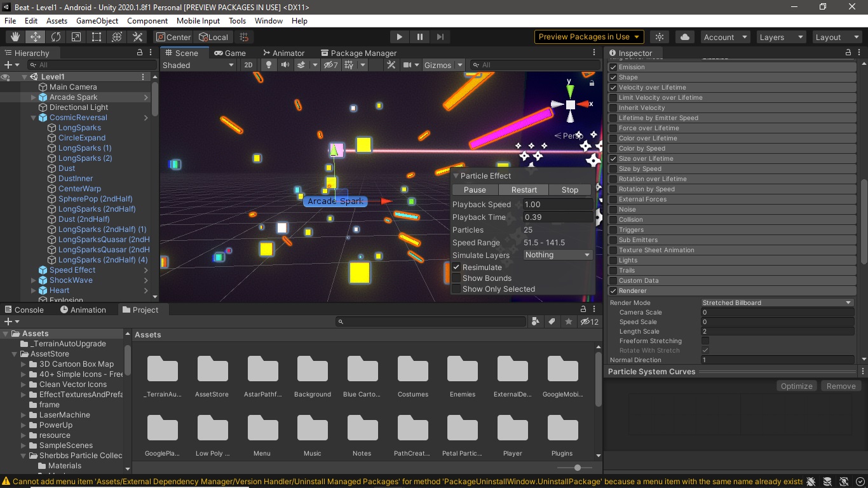This screenshot has width=868, height=488.
Task: Lock the Inspector panel
Action: 848,53
